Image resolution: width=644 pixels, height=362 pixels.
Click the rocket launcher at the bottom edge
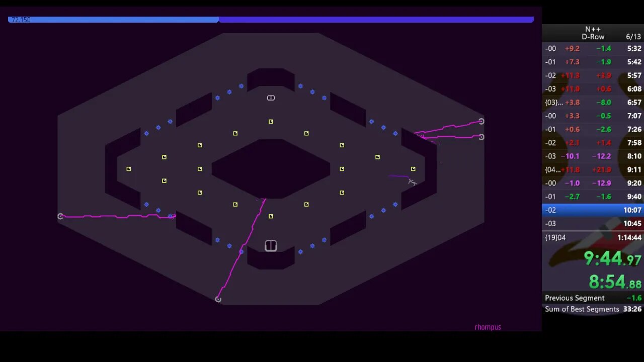click(218, 299)
